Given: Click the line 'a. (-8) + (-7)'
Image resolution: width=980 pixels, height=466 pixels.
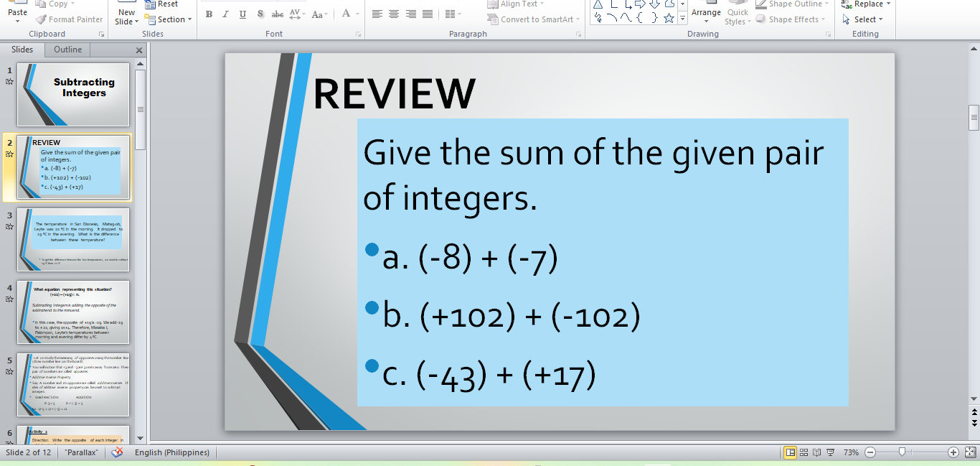Looking at the screenshot, I should tap(470, 258).
